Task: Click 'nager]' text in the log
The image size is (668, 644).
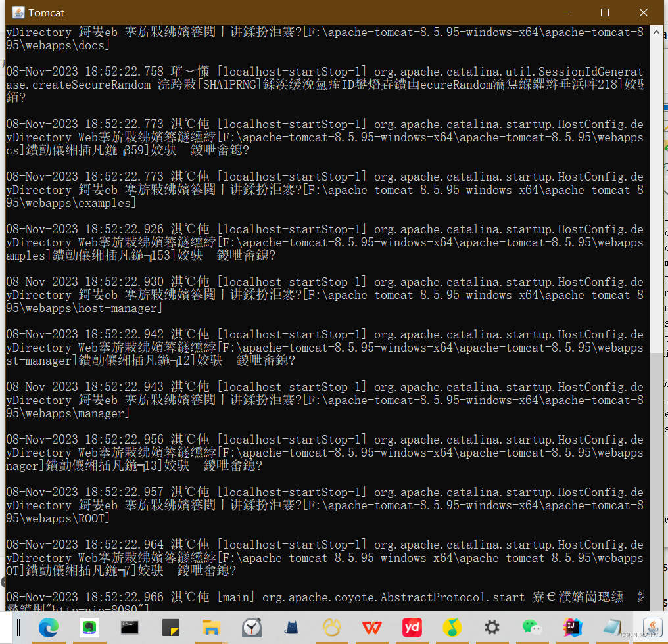Action: (25, 465)
